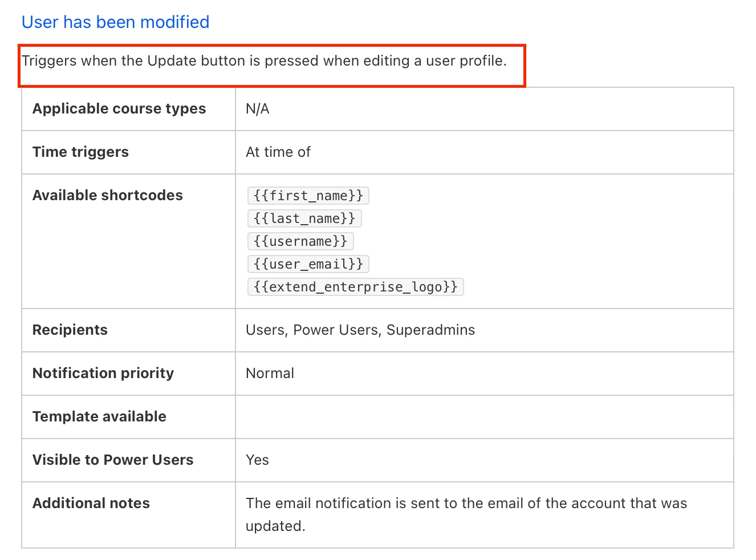Click the 'Time triggers' row label
This screenshot has width=756, height=560.
[80, 152]
